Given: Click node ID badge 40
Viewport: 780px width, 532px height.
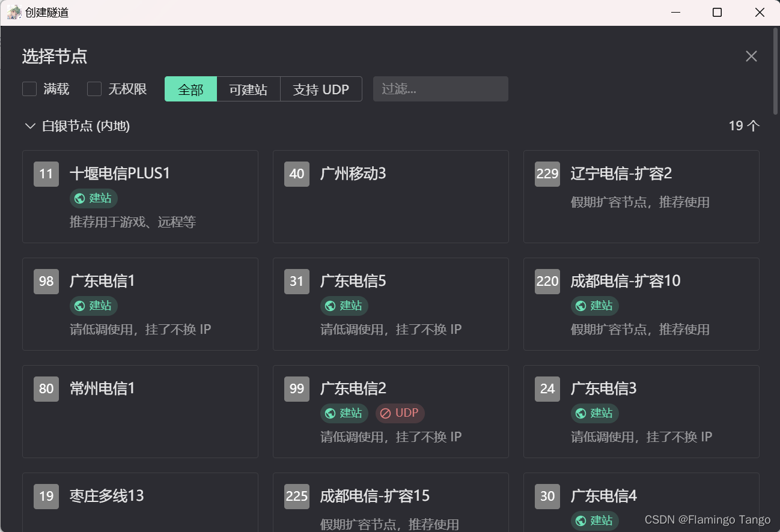Looking at the screenshot, I should point(297,174).
